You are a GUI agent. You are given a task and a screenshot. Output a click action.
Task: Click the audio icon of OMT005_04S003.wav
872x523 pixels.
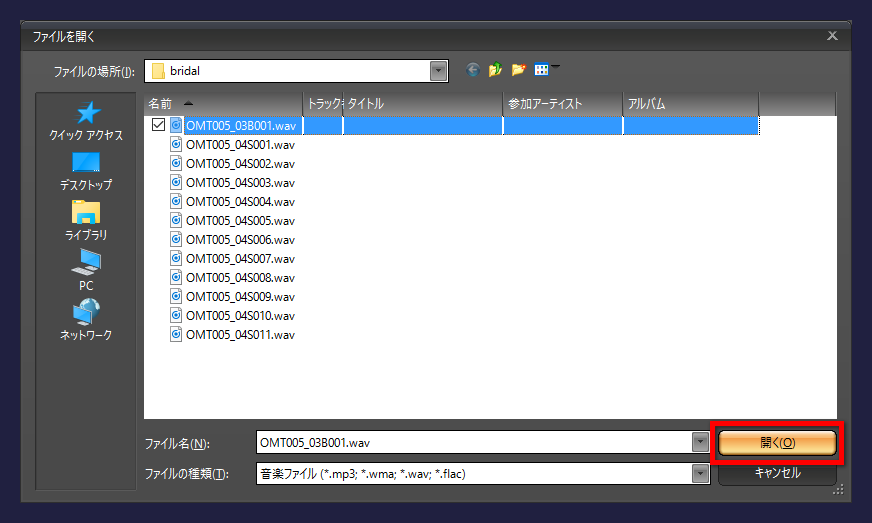point(176,182)
